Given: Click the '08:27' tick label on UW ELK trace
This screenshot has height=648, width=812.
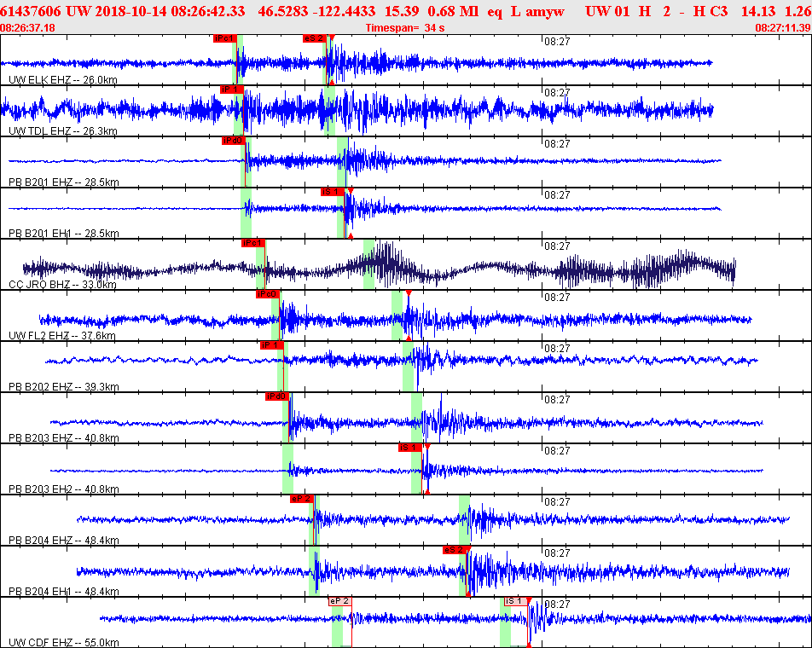Looking at the screenshot, I should tap(557, 42).
